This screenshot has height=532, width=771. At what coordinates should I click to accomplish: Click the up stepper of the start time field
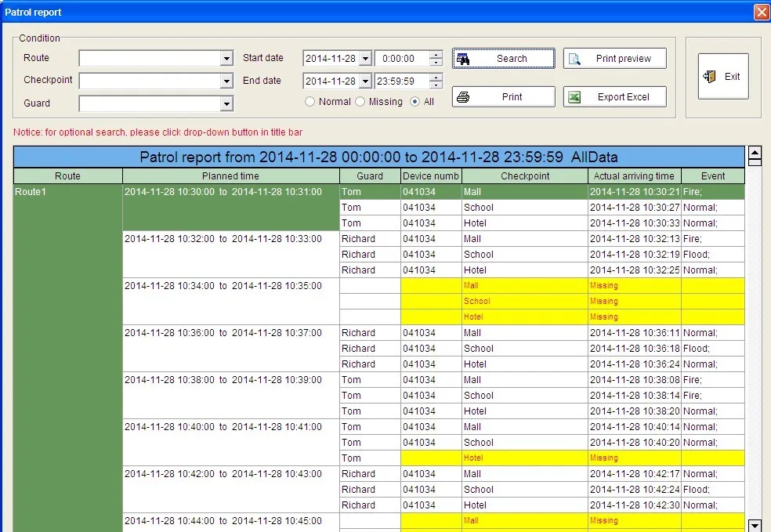pyautogui.click(x=436, y=54)
